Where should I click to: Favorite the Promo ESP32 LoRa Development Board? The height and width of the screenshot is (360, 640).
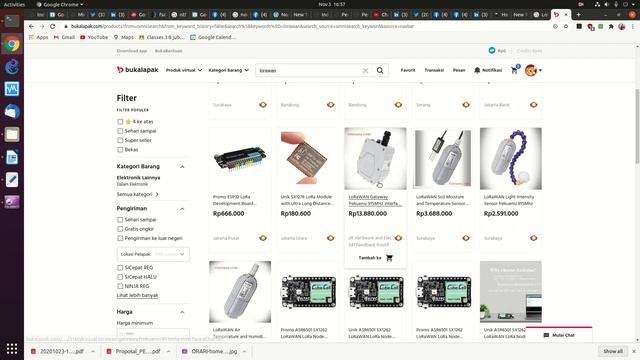263,238
